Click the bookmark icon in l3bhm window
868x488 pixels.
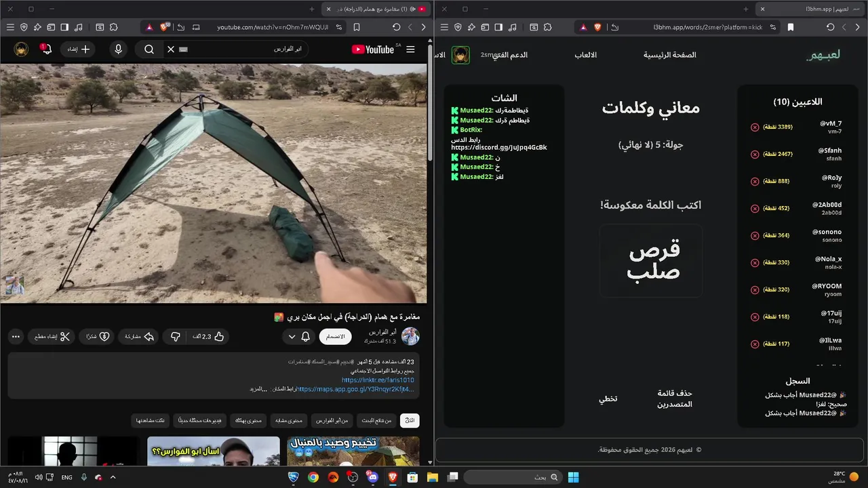[791, 27]
